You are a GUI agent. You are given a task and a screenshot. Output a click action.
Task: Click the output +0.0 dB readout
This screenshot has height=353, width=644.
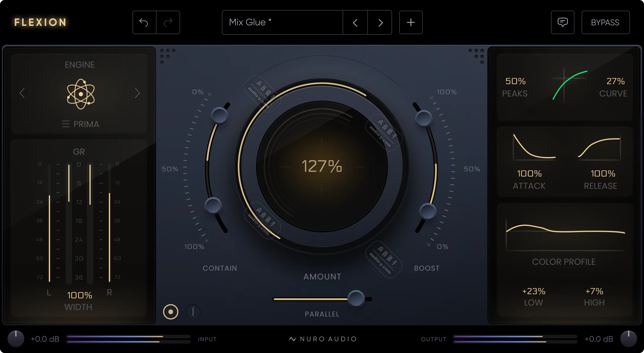click(599, 339)
